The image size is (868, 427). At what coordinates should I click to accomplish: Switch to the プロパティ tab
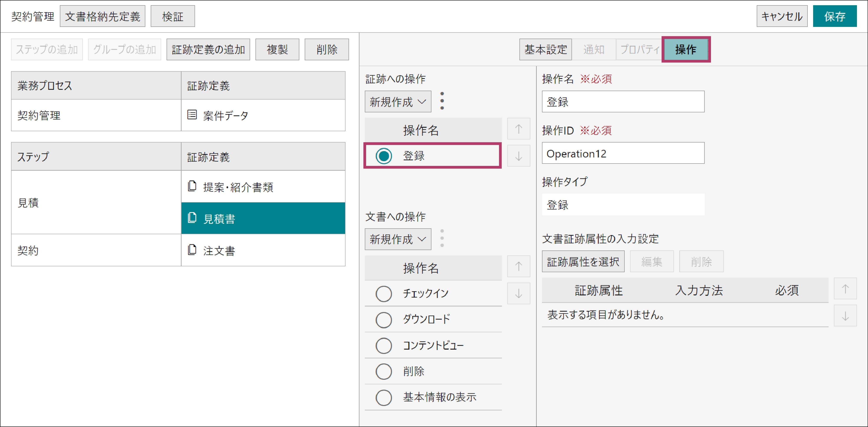coord(640,49)
